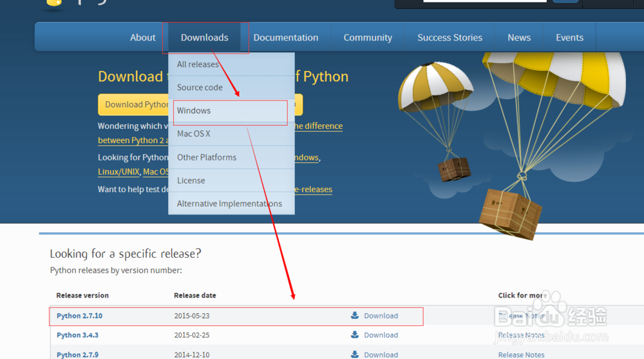644x359 pixels.
Task: Click the 'Looking for a specific release?' heading
Action: click(126, 254)
